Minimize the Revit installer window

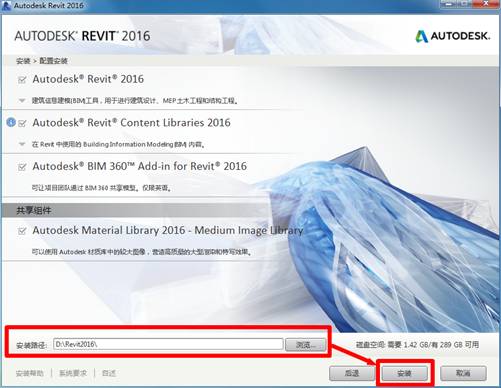point(449,4)
